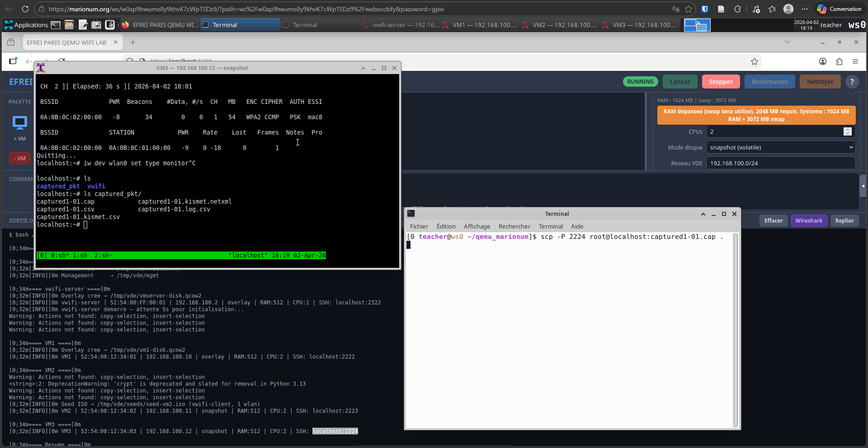
Task: Open the Bitwarden shield extension icon
Action: [x=704, y=9]
